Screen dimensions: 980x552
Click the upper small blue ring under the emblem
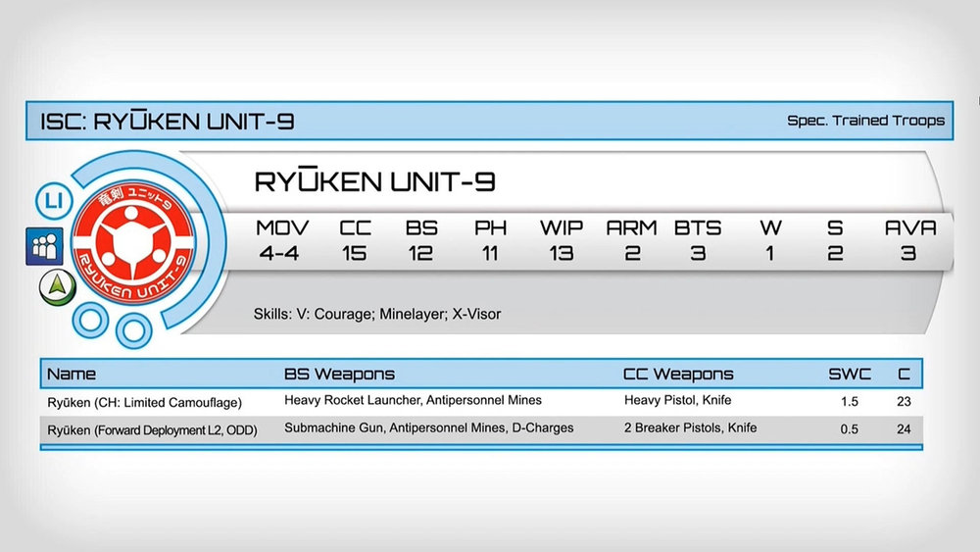pos(90,320)
